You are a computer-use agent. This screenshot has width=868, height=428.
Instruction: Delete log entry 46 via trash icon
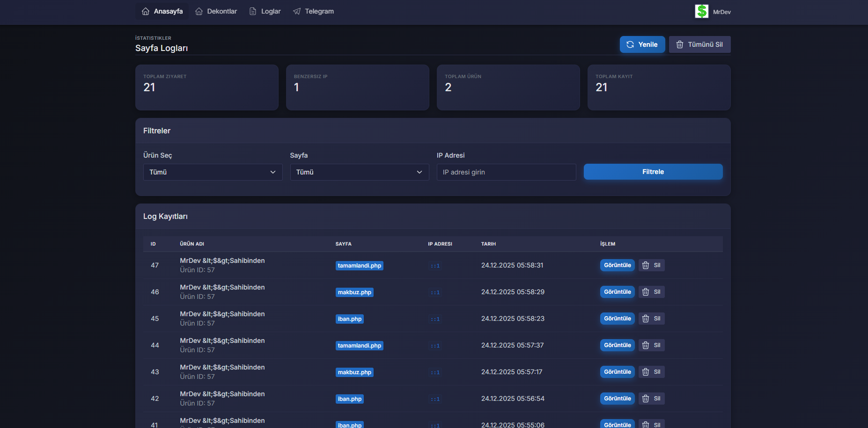(x=652, y=292)
